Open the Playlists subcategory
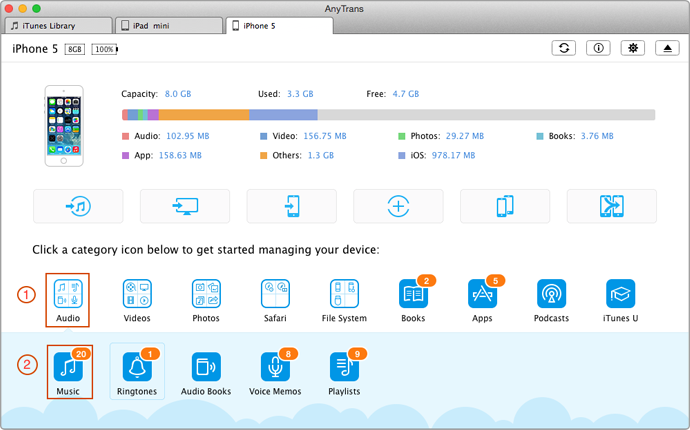The width and height of the screenshot is (690, 430). [x=344, y=373]
